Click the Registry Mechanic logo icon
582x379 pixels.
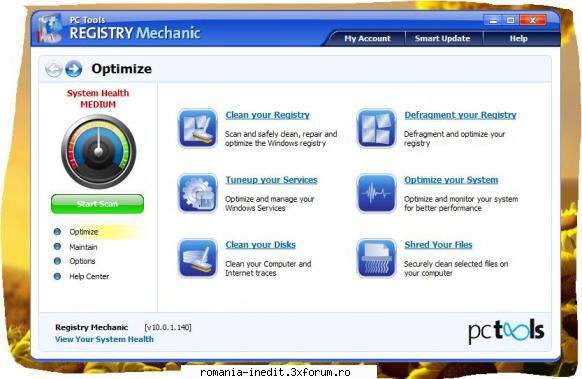tap(49, 29)
